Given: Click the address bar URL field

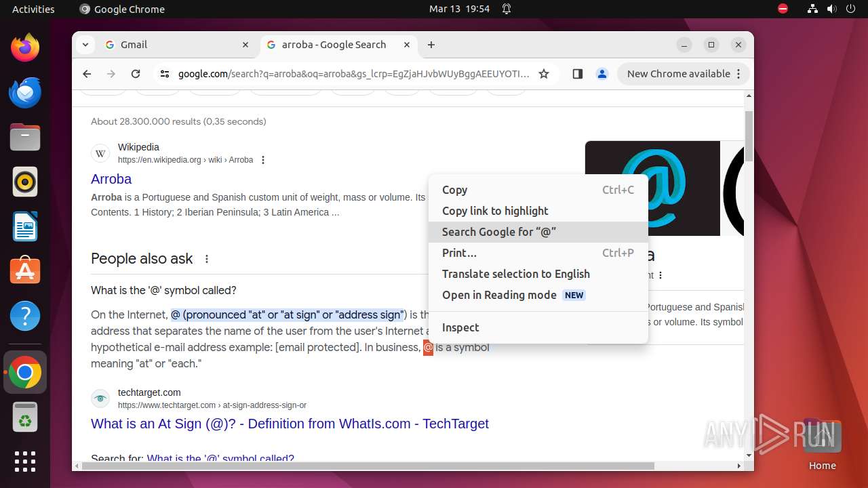Looking at the screenshot, I should pos(353,74).
